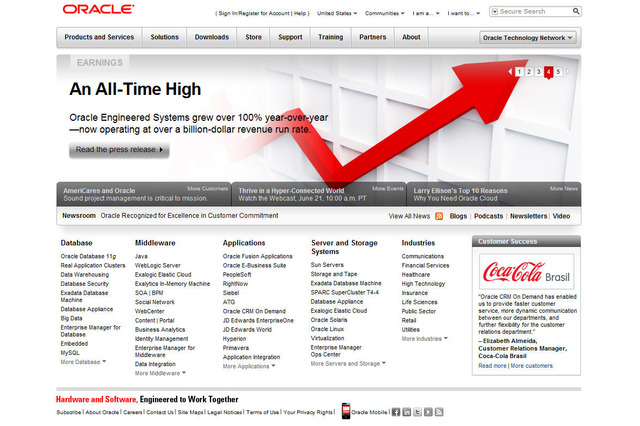The image size is (640, 426).
Task: Open the Downloads menu
Action: point(212,37)
